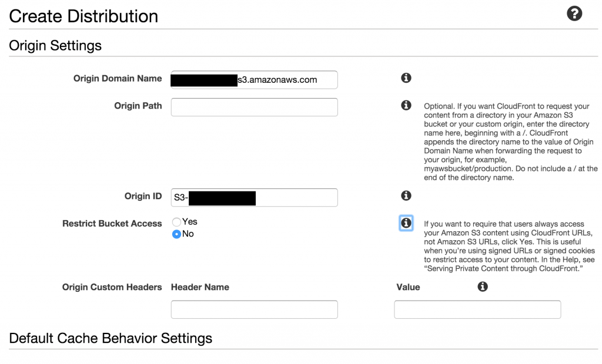Image resolution: width=602 pixels, height=364 pixels.
Task: Click the Header Name column label
Action: point(200,287)
